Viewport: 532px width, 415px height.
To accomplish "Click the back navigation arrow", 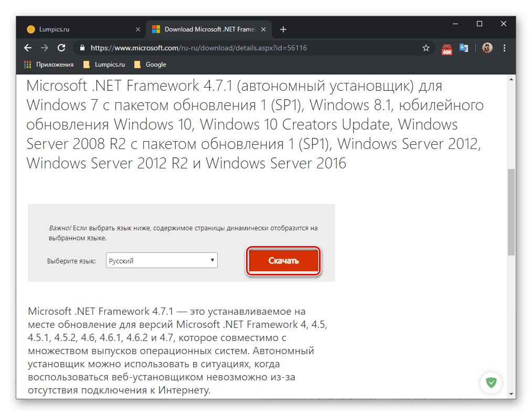I will (x=27, y=48).
